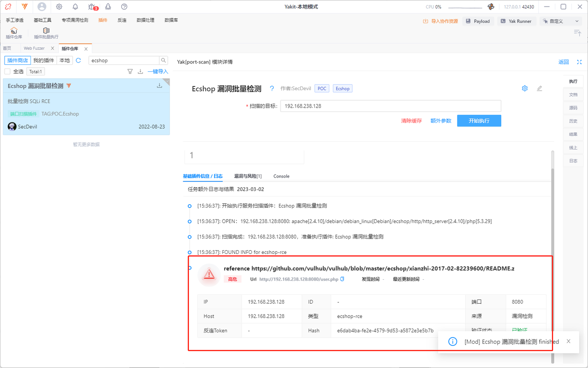Click the red warning triangle risk icon
588x368 pixels.
click(x=209, y=275)
